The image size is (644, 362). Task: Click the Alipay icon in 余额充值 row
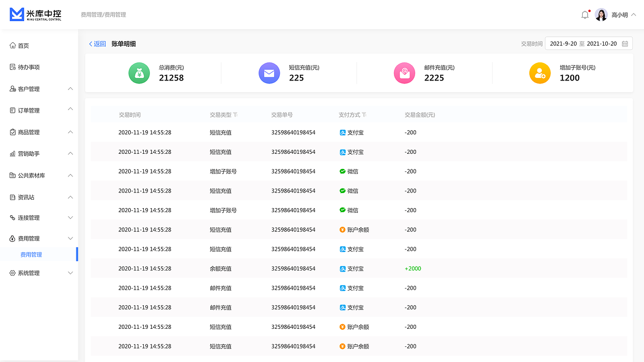point(343,269)
